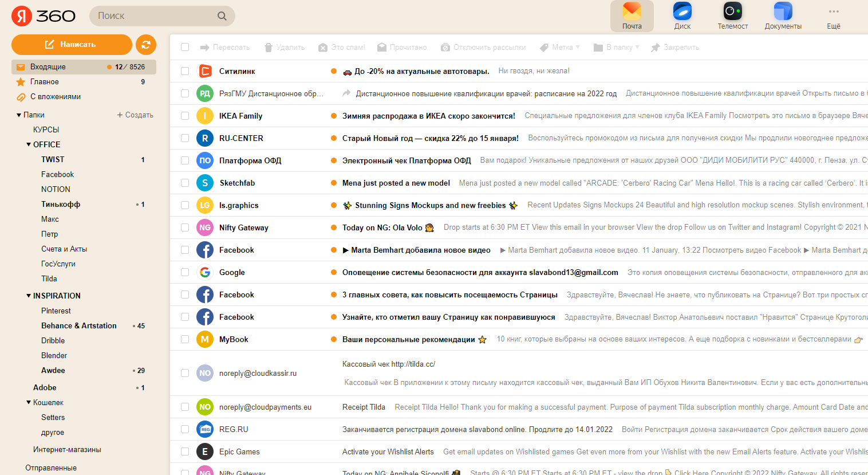Click the Google sender avatar
868x475 pixels.
(x=205, y=272)
